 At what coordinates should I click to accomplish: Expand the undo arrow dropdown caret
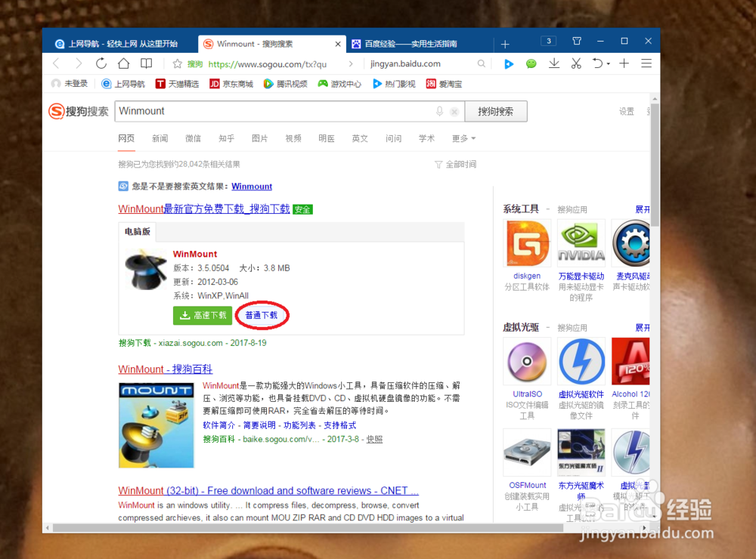(x=609, y=63)
